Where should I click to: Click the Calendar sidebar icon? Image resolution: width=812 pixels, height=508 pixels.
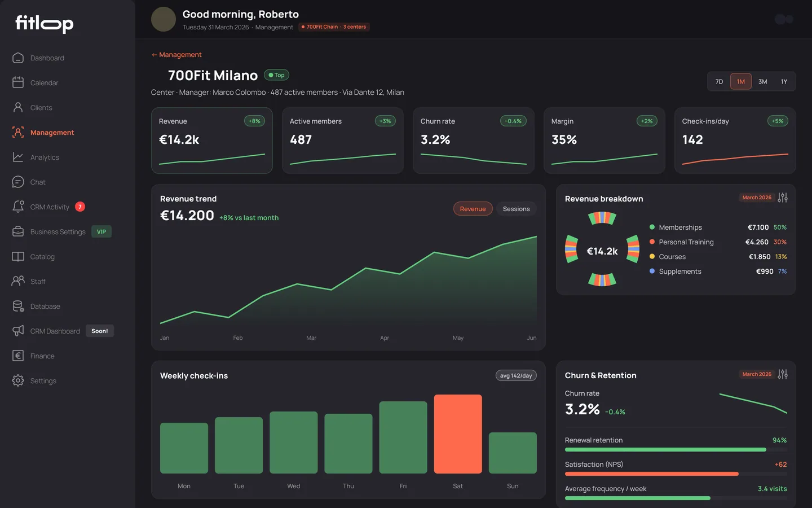(18, 82)
